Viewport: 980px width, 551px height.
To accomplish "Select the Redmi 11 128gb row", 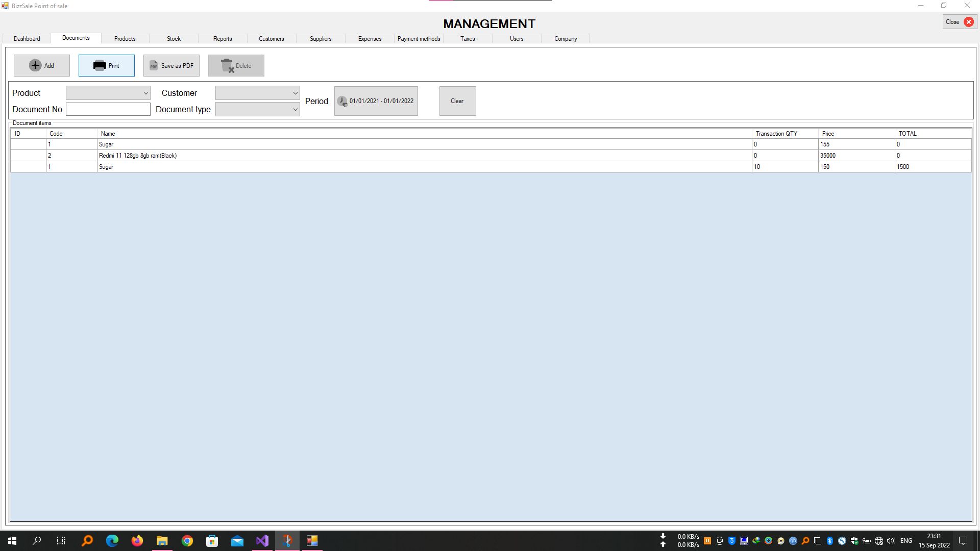I will click(138, 156).
